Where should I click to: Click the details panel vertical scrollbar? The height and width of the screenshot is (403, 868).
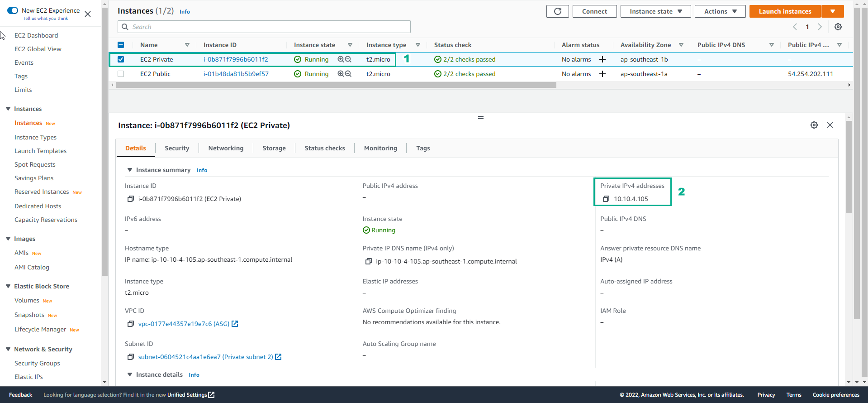849,167
